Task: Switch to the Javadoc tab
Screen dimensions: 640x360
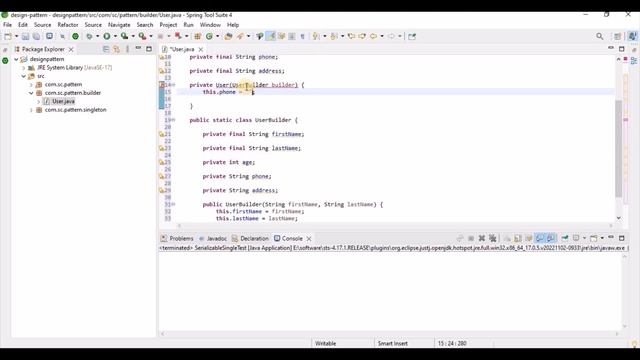Action: 213,238
